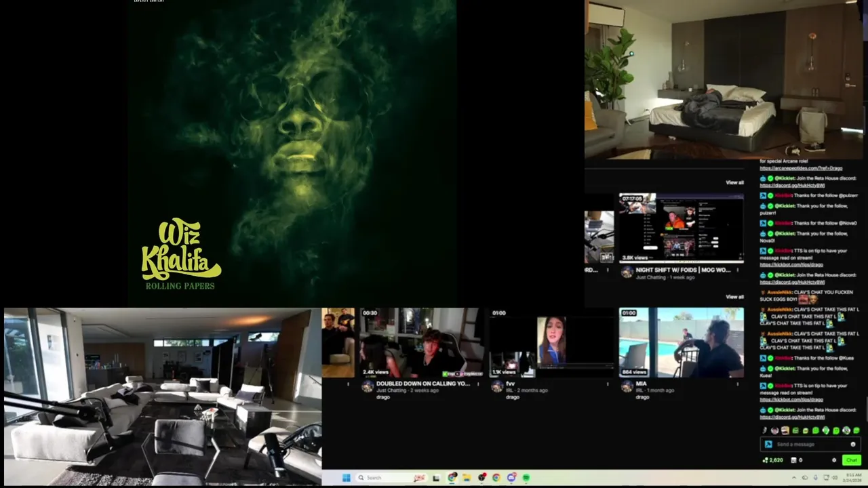Click the taskbar volume icon

[835, 478]
